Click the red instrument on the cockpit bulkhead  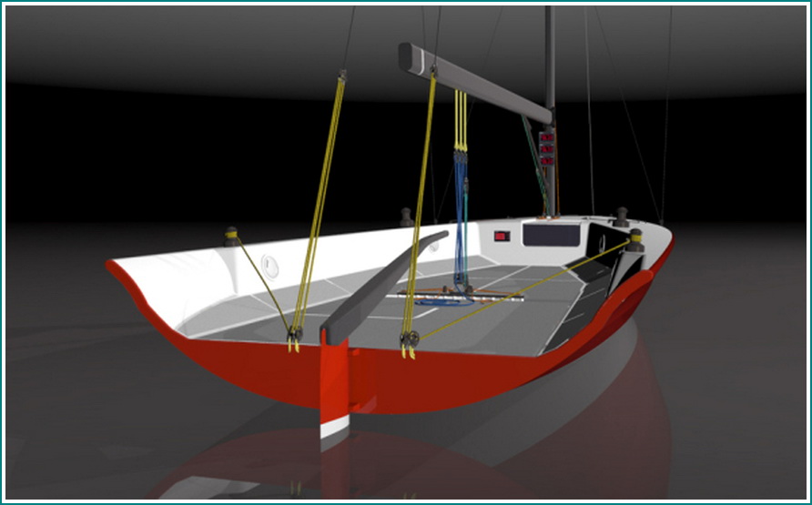(x=502, y=237)
